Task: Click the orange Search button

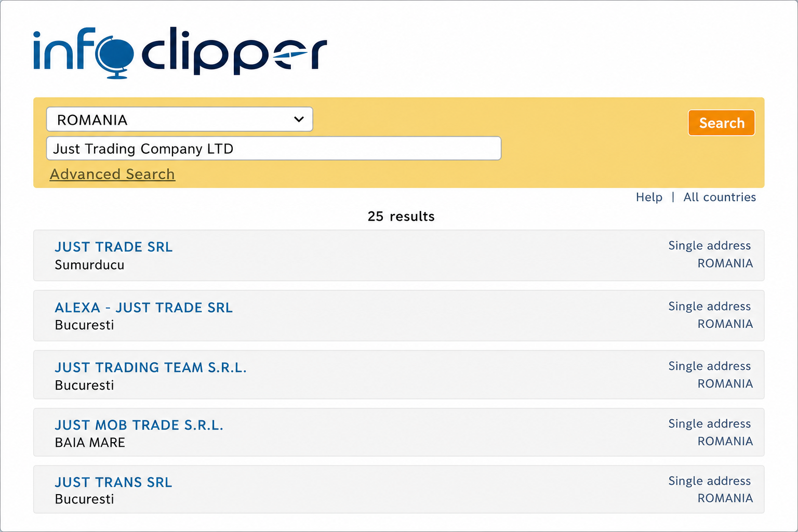Action: [722, 123]
